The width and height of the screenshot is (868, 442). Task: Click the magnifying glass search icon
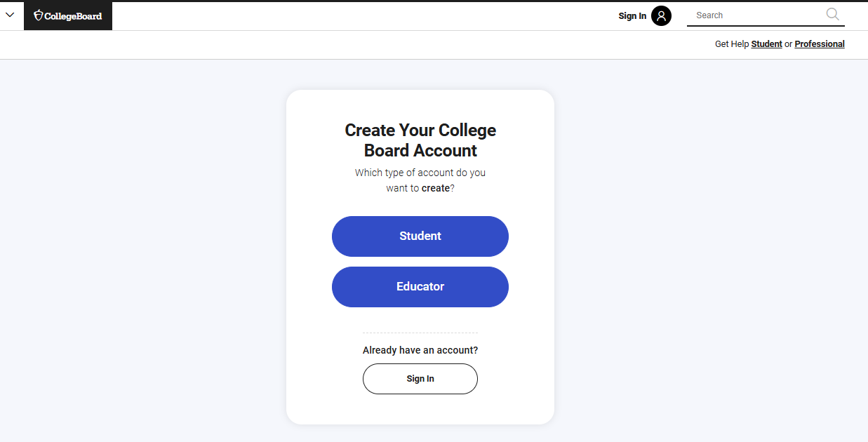click(832, 14)
